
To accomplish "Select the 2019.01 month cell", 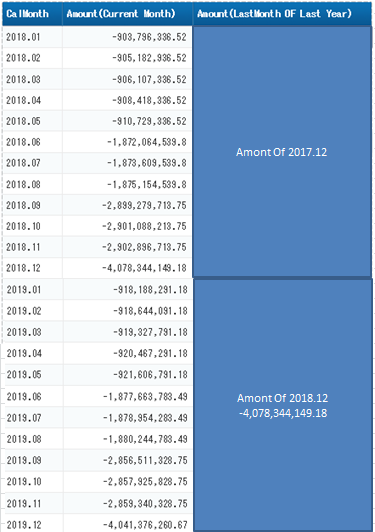I will (x=33, y=289).
